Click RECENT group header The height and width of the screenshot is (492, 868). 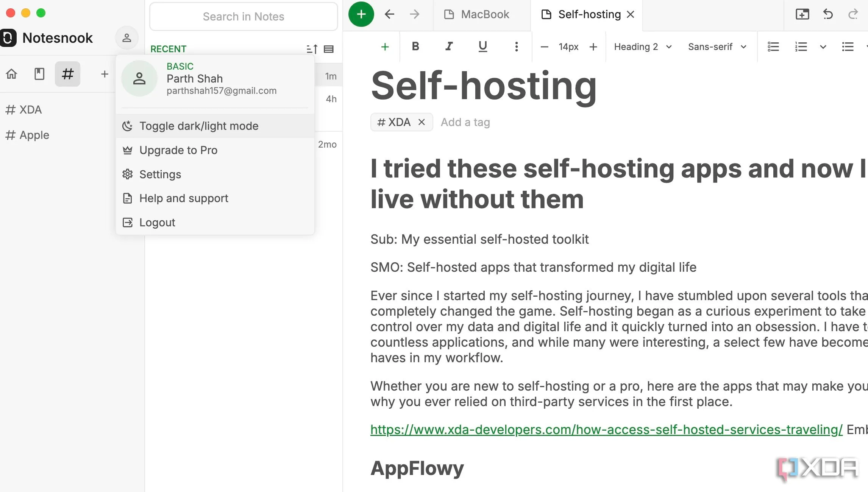(x=169, y=49)
